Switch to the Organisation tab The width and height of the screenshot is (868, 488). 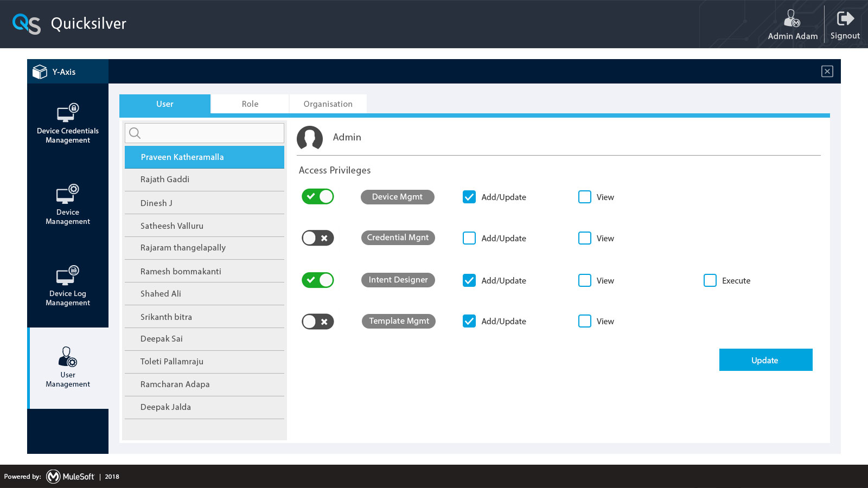click(x=328, y=104)
